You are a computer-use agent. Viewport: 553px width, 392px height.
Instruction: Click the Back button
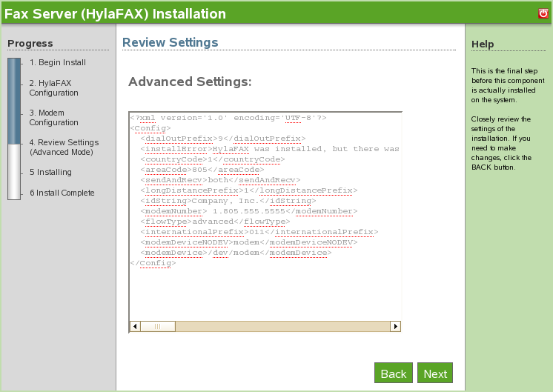pos(393,373)
